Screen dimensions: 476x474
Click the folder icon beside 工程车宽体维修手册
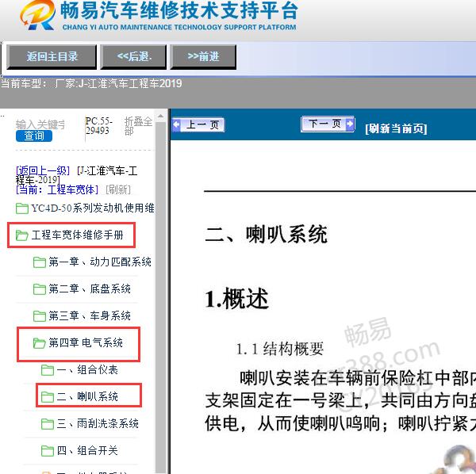coord(22,235)
